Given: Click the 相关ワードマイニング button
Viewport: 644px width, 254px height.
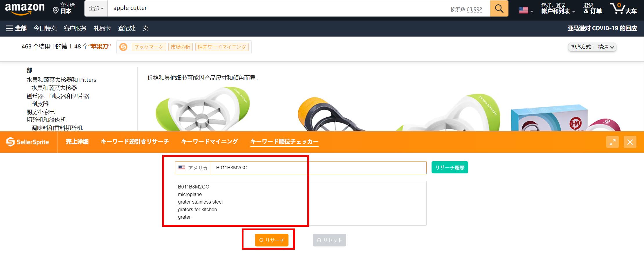Looking at the screenshot, I should tap(222, 47).
